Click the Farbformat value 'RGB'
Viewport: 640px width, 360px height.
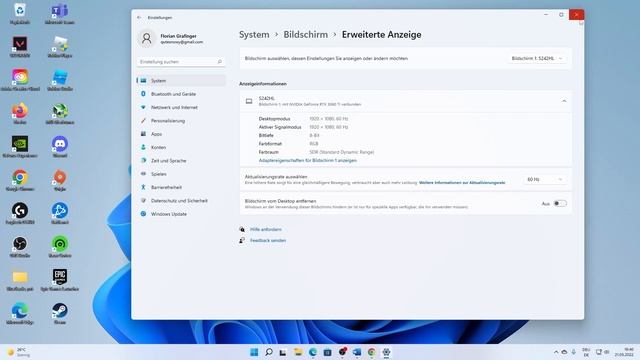click(314, 144)
